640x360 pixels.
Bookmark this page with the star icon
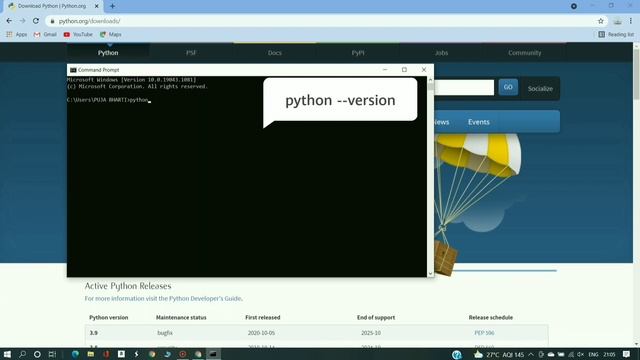pyautogui.click(x=600, y=21)
